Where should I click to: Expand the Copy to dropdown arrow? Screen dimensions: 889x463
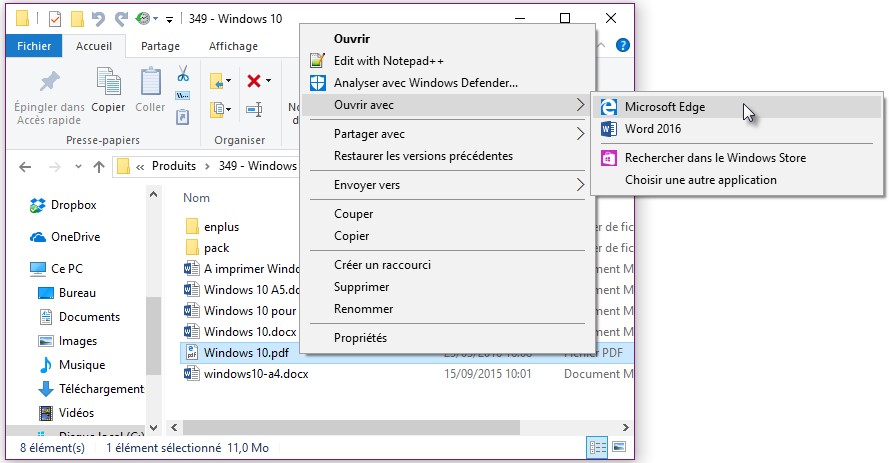pos(228,109)
